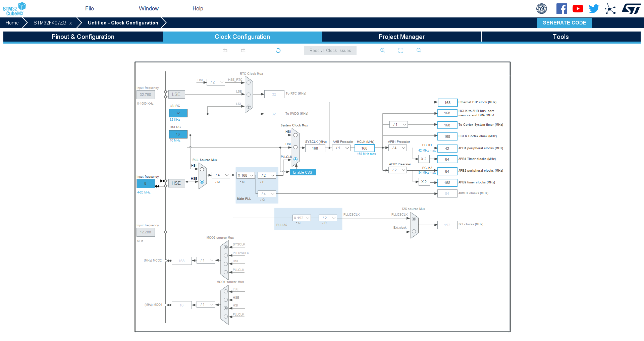Open the AHB Prescaler dropdown
This screenshot has height=341, width=644.
341,148
